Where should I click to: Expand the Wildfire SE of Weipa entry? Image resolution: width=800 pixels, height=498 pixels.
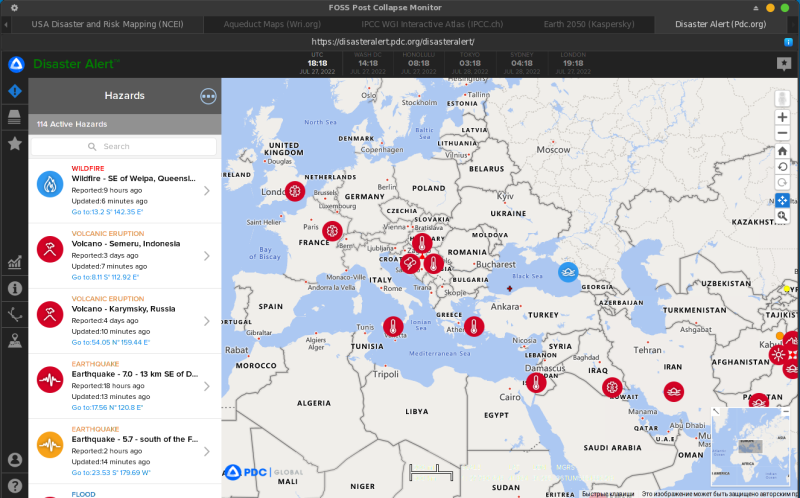coord(206,191)
